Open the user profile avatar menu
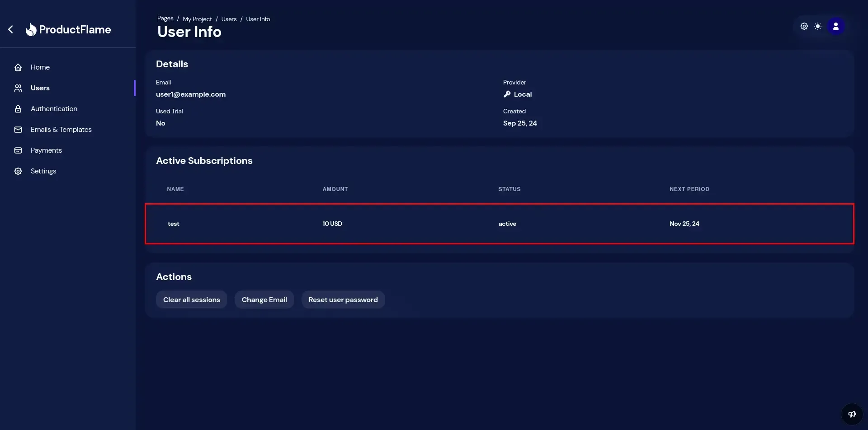Viewport: 868px width, 430px height. [836, 26]
